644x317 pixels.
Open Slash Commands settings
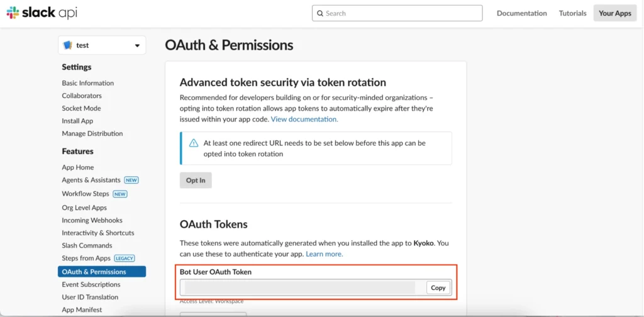point(87,245)
